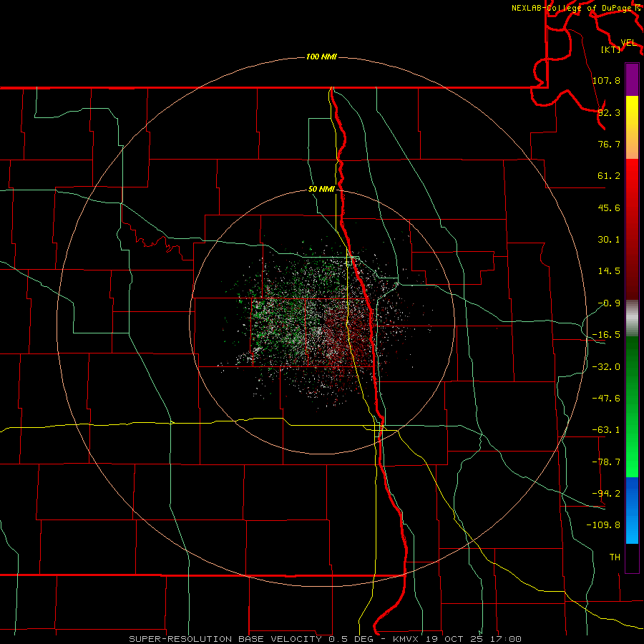This screenshot has height=644, width=644.
Task: Click the -32.0 velocity scale value
Action: pos(606,367)
